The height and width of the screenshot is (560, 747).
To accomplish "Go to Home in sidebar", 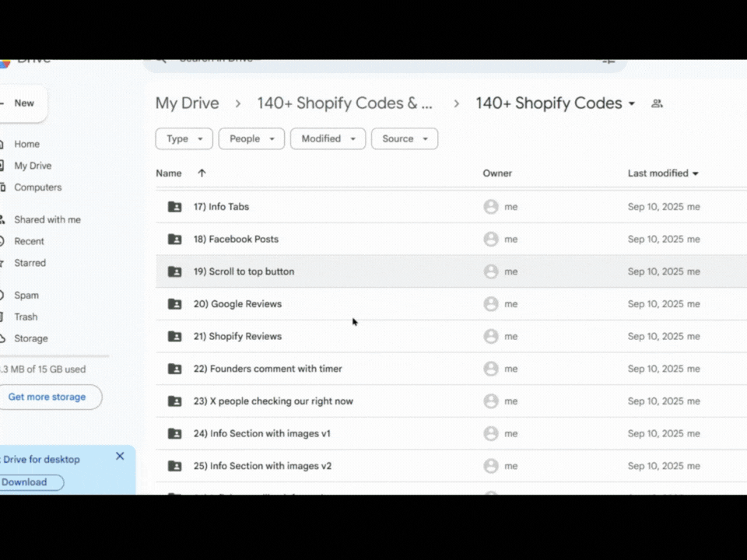I will tap(26, 144).
